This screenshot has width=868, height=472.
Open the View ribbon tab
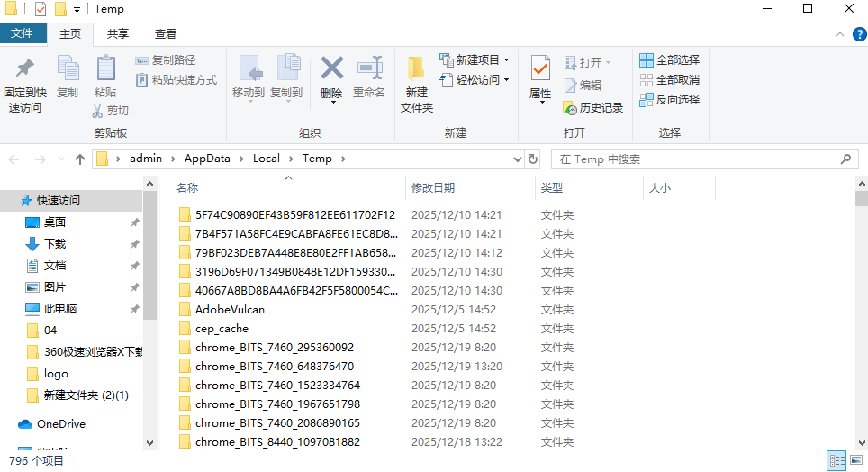point(166,34)
